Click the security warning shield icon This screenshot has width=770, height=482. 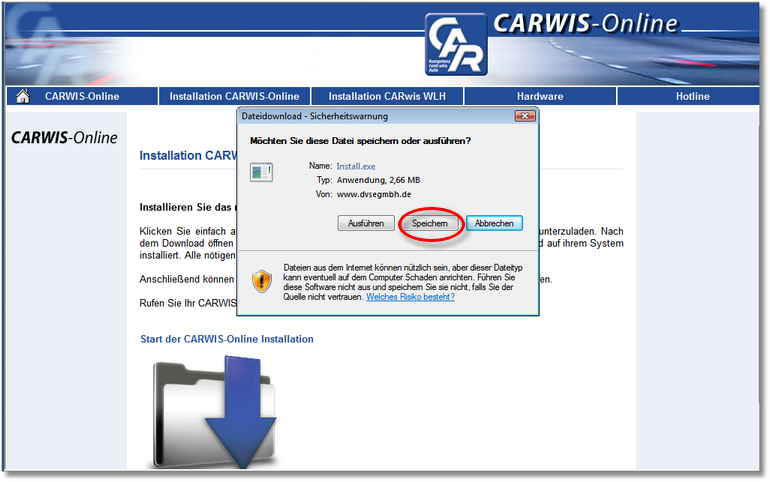point(262,281)
